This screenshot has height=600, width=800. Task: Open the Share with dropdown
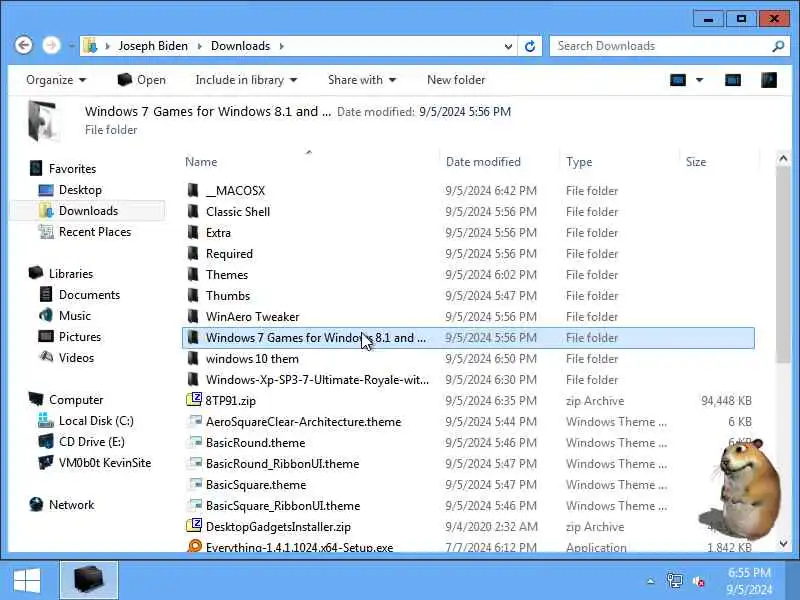362,80
